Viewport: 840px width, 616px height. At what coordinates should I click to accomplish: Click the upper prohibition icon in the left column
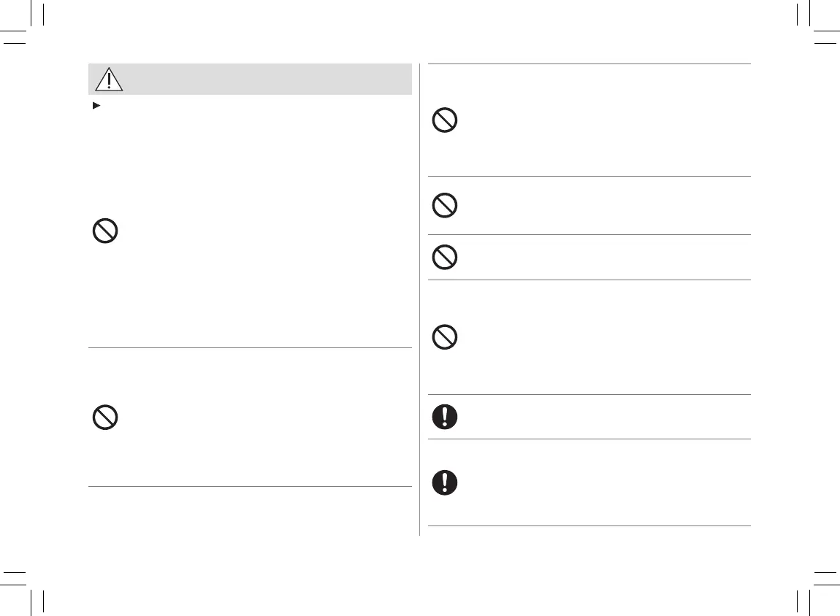pos(105,232)
